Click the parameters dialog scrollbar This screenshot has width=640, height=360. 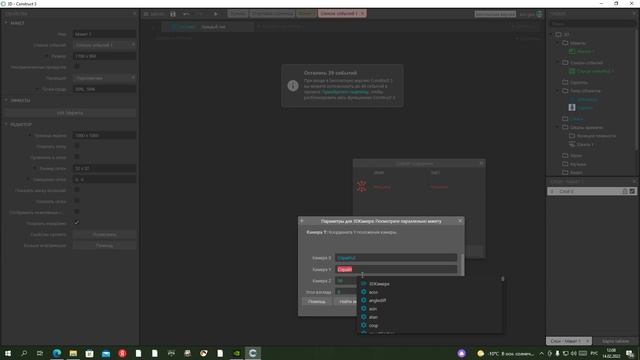[x=462, y=264]
